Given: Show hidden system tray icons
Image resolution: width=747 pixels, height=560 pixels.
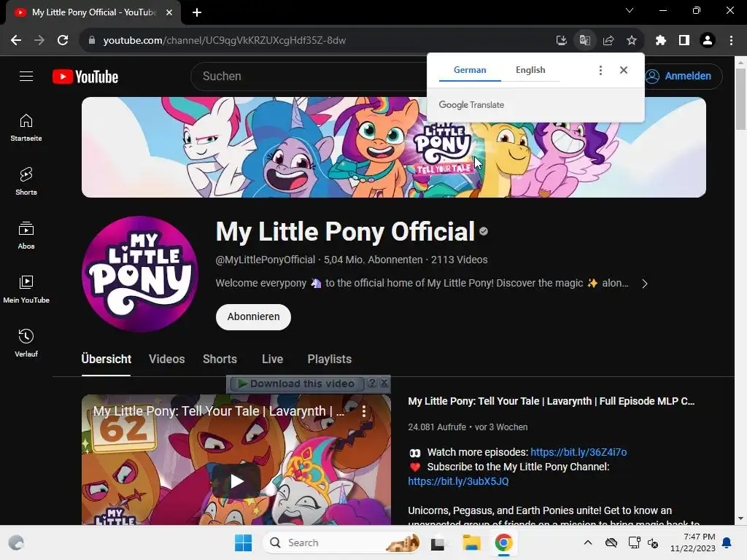Looking at the screenshot, I should coord(588,542).
